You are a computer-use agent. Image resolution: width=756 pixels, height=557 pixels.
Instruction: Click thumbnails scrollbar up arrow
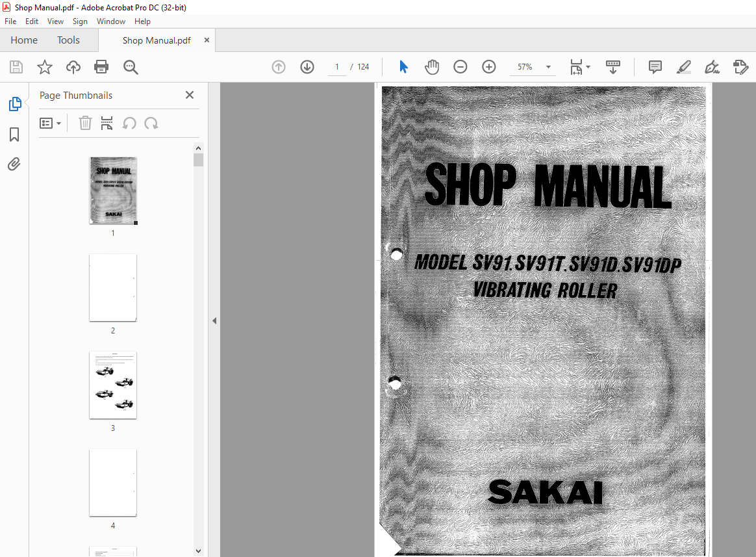[198, 148]
